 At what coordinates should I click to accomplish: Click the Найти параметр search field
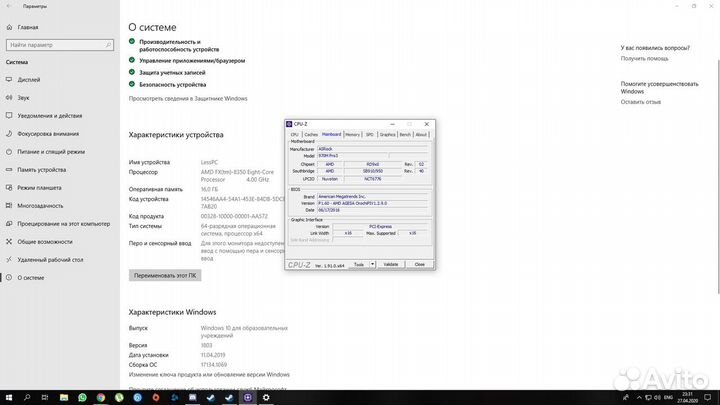coord(60,45)
